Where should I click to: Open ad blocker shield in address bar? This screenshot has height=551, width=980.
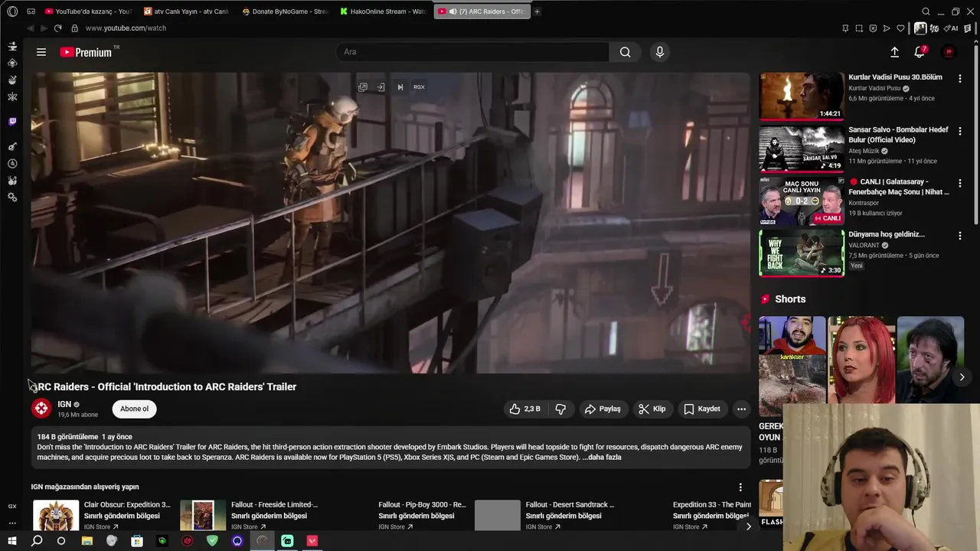(x=873, y=28)
